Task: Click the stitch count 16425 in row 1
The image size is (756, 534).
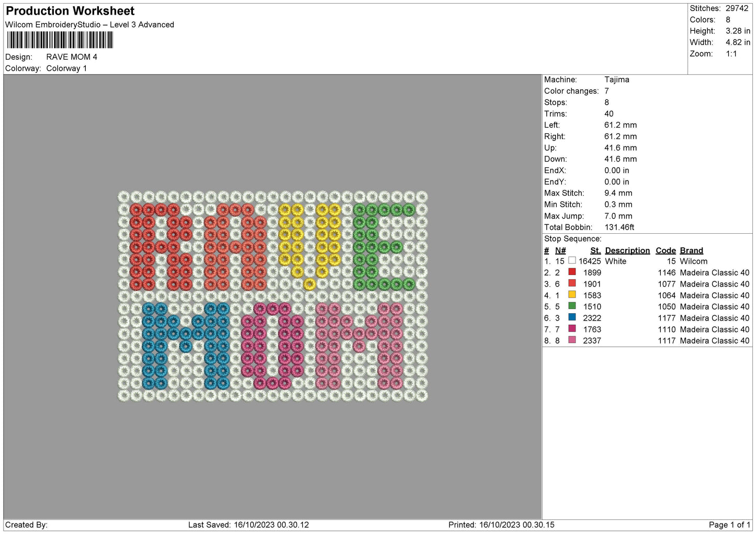Action: tap(590, 261)
